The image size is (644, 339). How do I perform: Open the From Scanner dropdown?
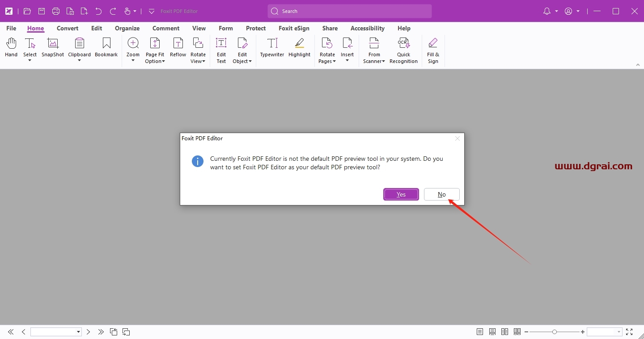(374, 58)
